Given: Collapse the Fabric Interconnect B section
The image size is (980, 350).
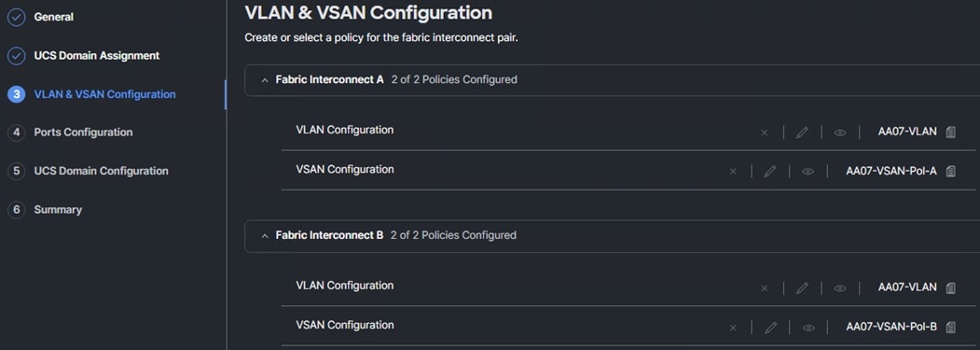Looking at the screenshot, I should (x=265, y=235).
